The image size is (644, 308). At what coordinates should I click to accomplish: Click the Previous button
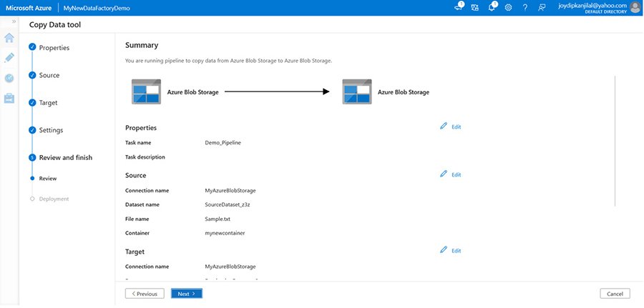coord(145,293)
